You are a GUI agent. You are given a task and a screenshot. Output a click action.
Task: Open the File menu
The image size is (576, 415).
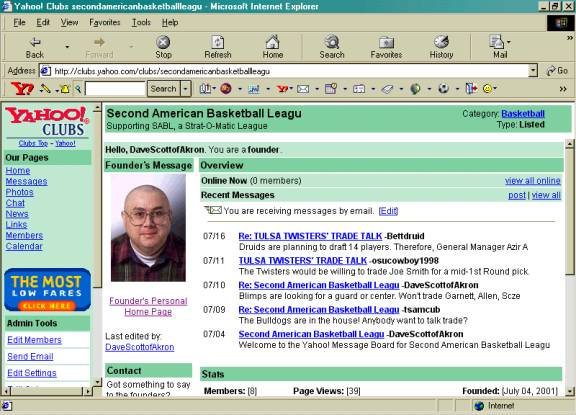tap(19, 22)
